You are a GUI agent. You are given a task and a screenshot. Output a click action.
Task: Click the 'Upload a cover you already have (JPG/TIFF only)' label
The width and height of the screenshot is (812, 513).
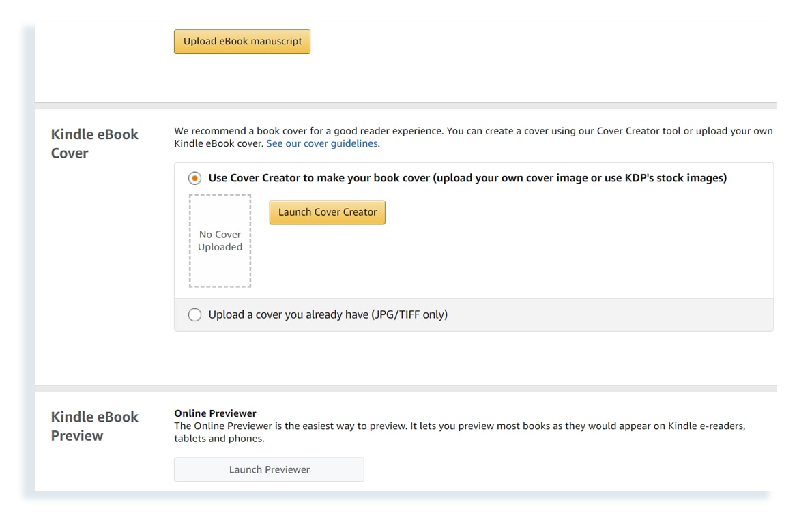pyautogui.click(x=328, y=314)
